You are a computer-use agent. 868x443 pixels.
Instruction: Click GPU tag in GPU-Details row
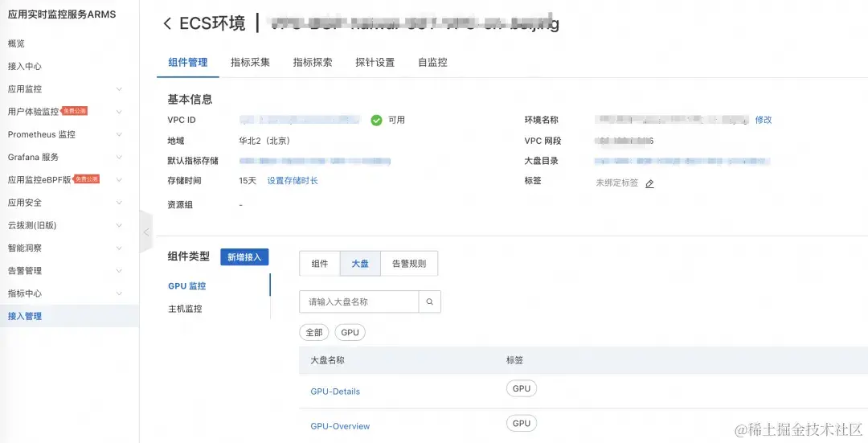[x=522, y=389]
